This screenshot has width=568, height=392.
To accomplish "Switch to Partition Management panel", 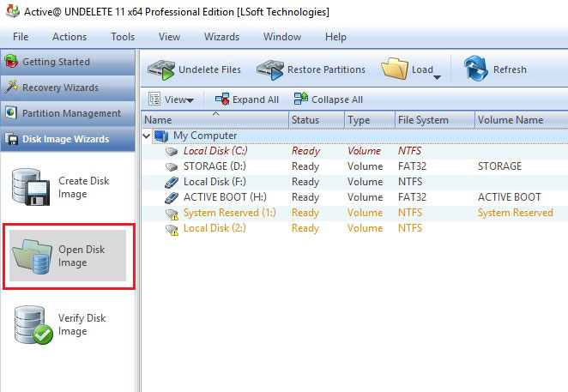I will [68, 113].
